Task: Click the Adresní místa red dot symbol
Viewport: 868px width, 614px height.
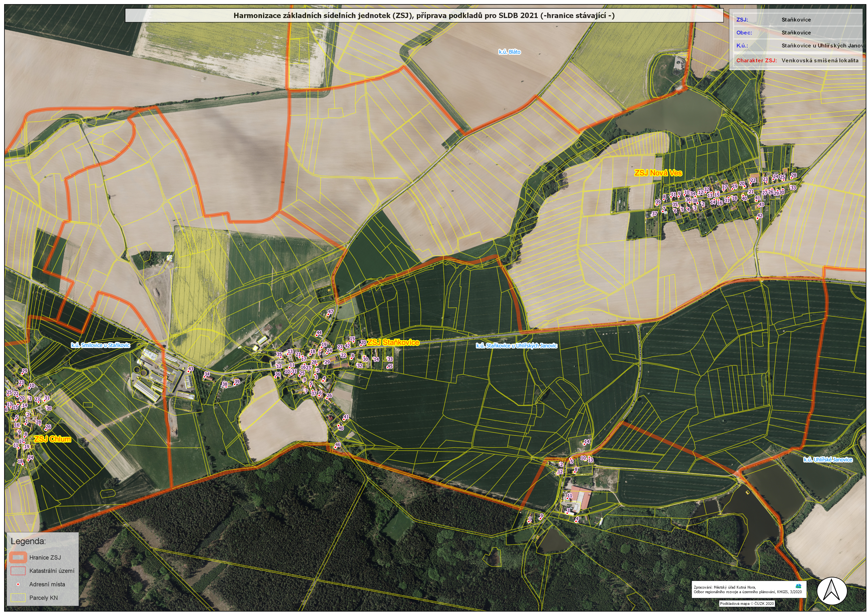Action: tap(18, 584)
